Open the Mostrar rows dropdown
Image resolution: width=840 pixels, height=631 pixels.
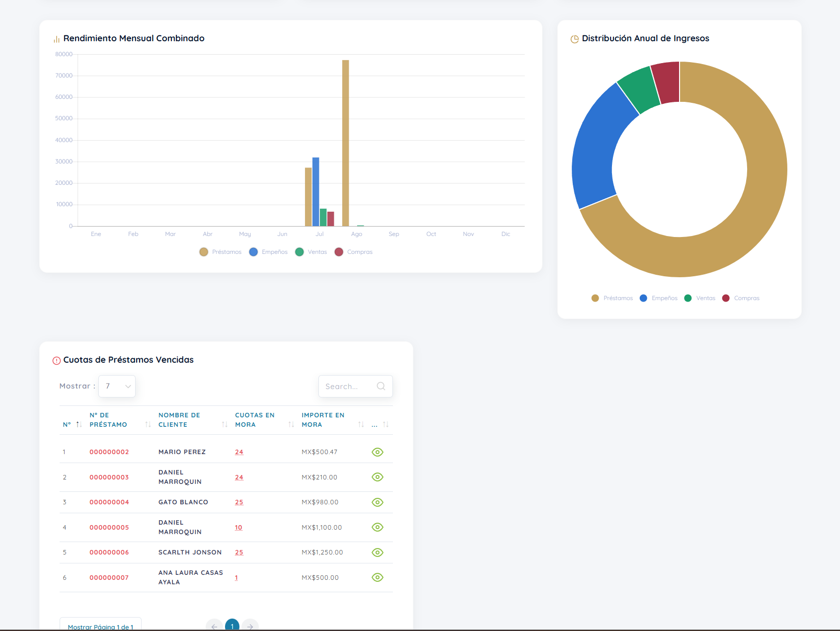pyautogui.click(x=117, y=386)
